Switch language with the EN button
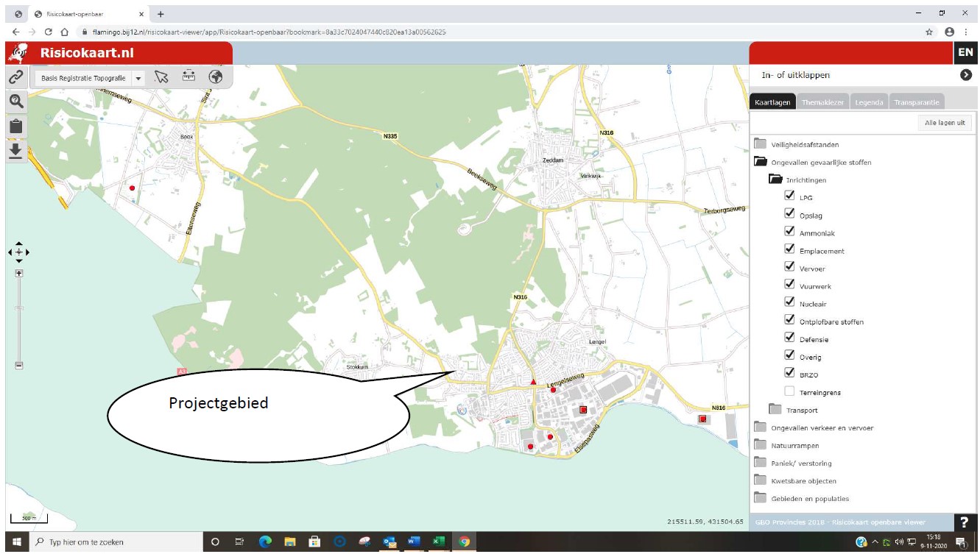980x554 pixels. 965,52
